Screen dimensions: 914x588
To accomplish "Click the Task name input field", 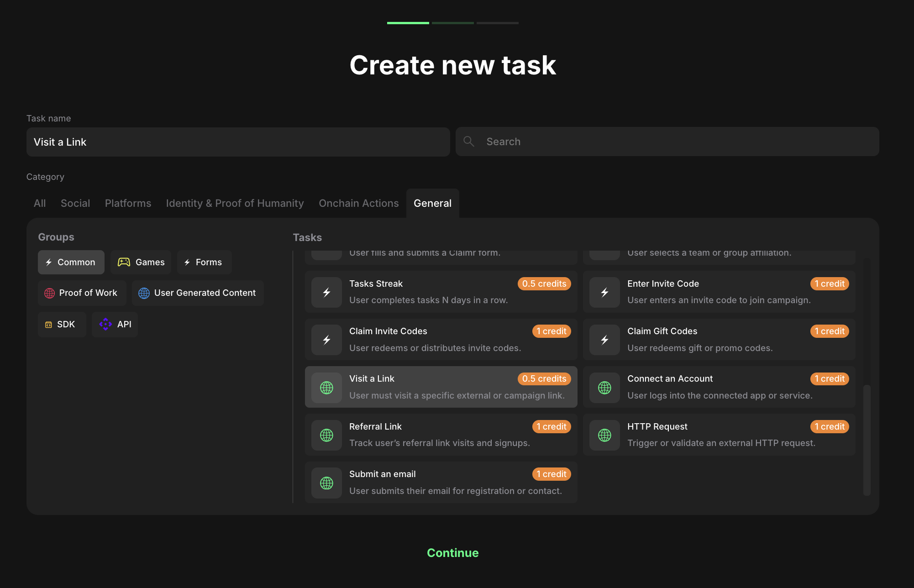I will click(x=238, y=142).
